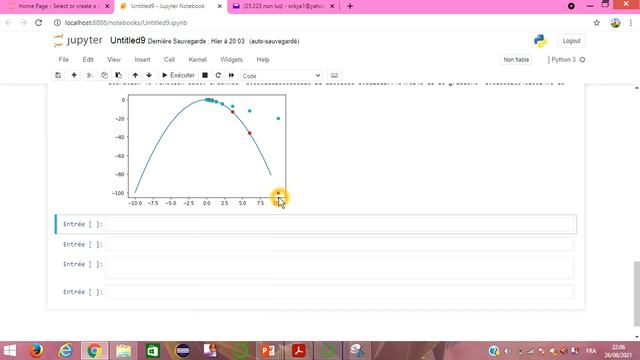Open the Chrome three-dot menu
Viewport: 640px width, 360px height.
[x=631, y=23]
